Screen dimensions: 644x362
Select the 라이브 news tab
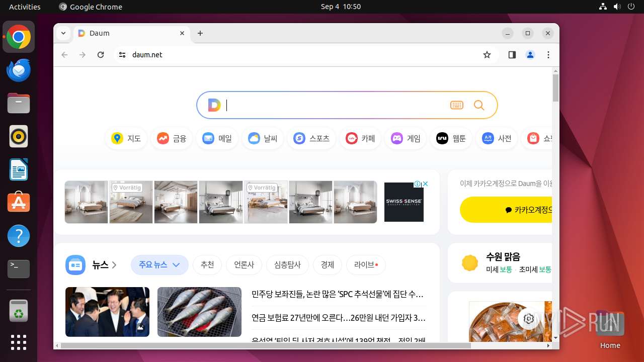pos(366,265)
